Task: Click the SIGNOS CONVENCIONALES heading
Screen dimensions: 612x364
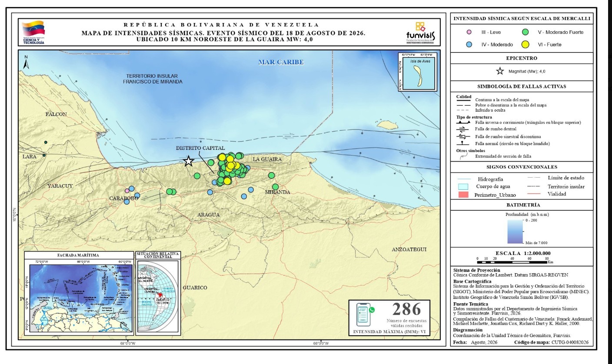Action: (x=522, y=167)
